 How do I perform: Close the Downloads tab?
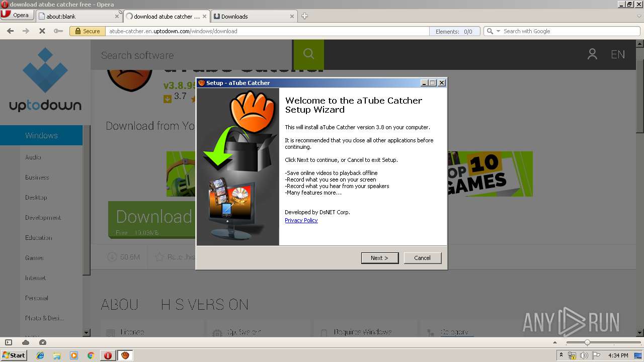[292, 16]
